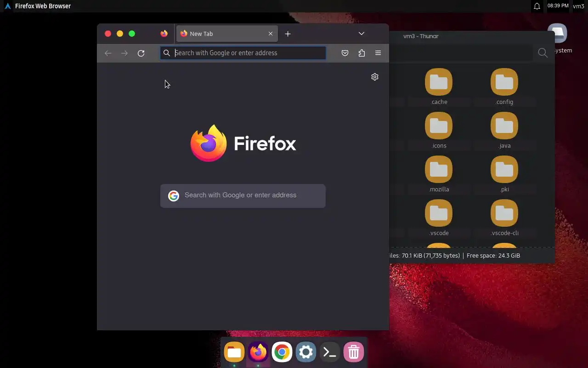Launch Google Chrome from dock

point(282,353)
